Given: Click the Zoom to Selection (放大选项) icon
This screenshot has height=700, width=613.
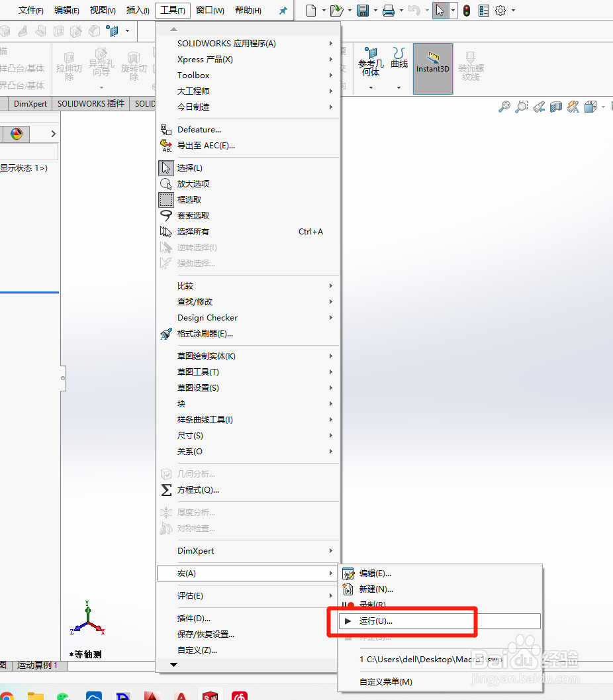Looking at the screenshot, I should point(166,184).
